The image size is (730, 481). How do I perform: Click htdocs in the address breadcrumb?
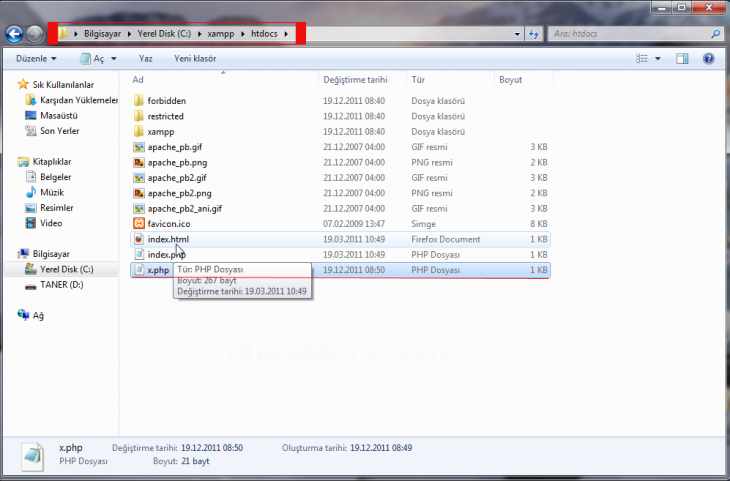coord(264,34)
